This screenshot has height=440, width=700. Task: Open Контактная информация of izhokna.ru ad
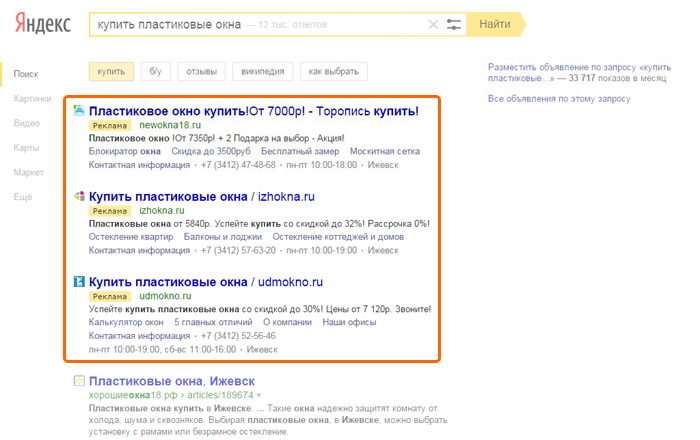point(139,250)
